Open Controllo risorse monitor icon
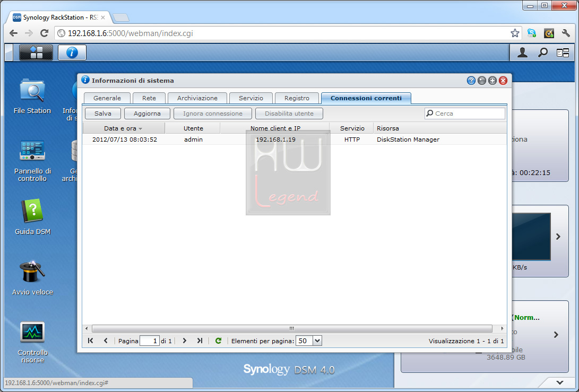Screen dimensions: 579x392 pyautogui.click(x=32, y=342)
